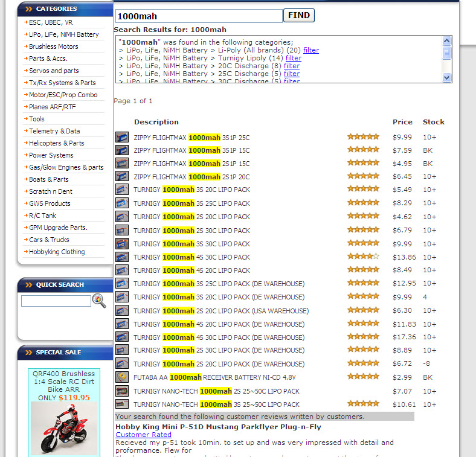Click the $17.36 price value
The image size is (476, 457).
click(x=404, y=337)
